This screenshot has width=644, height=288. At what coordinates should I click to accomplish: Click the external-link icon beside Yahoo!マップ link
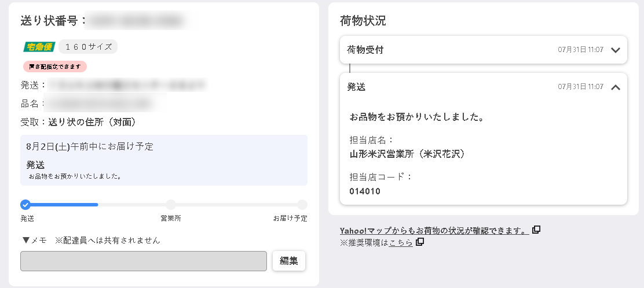536,230
